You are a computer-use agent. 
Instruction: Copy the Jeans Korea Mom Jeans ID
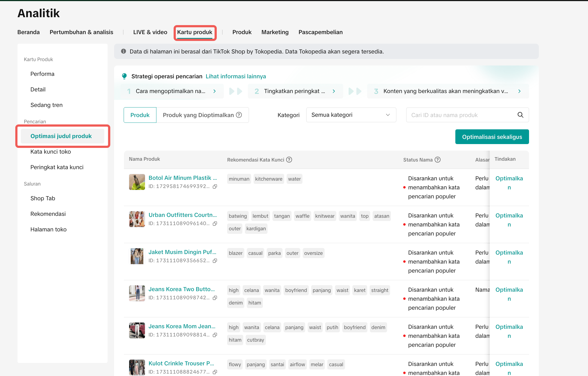(215, 335)
